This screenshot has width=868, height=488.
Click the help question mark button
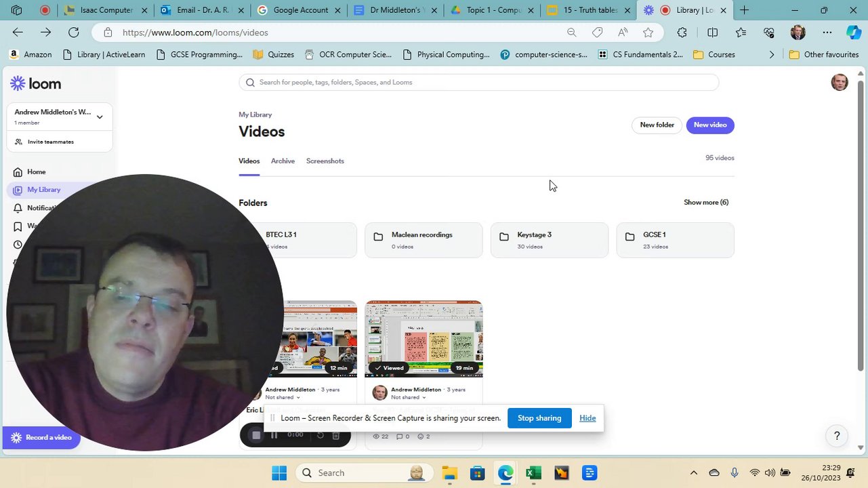click(x=837, y=436)
